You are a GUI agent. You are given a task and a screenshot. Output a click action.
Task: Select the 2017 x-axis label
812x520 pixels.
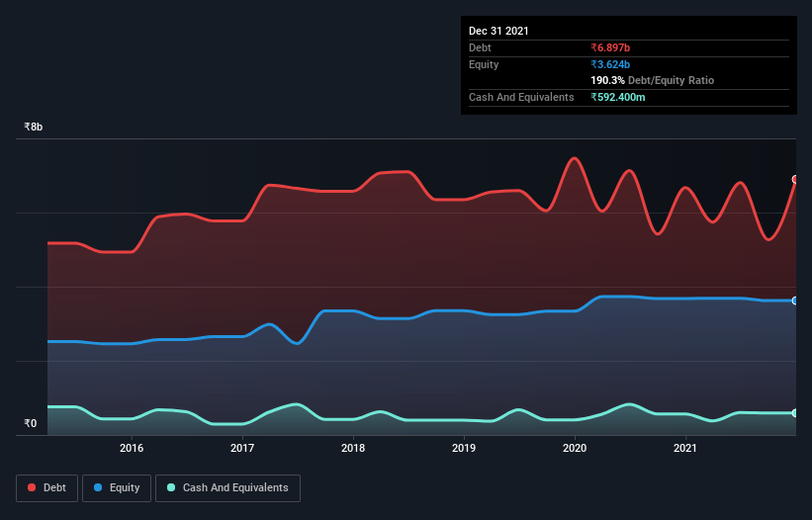[242, 448]
